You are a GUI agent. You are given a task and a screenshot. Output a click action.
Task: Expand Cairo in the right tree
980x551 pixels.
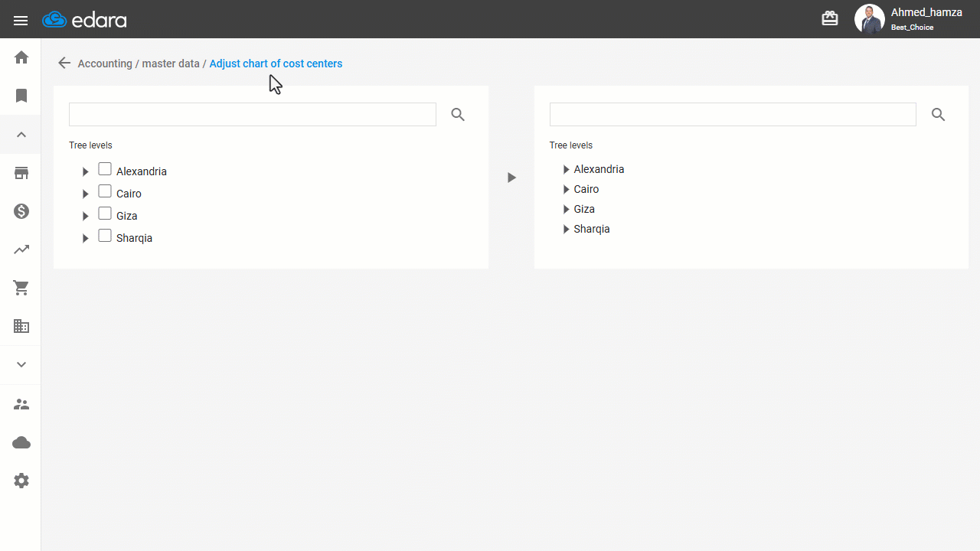pyautogui.click(x=567, y=190)
